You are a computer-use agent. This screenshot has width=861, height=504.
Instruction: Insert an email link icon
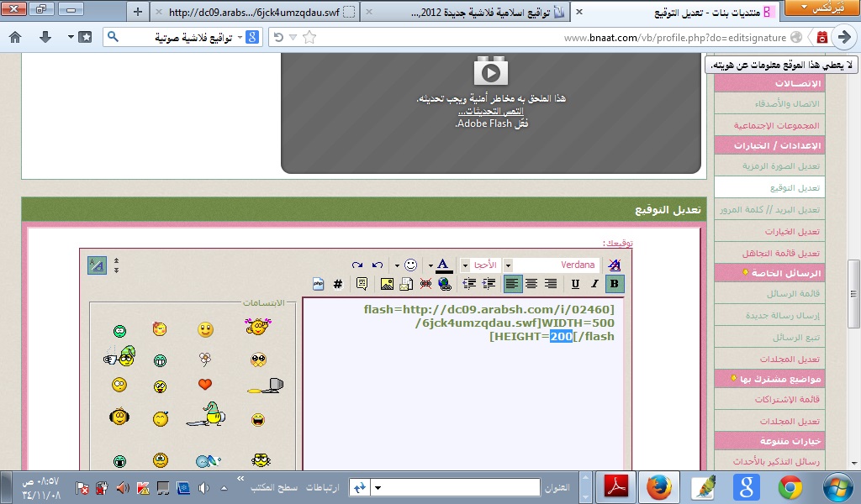point(406,284)
